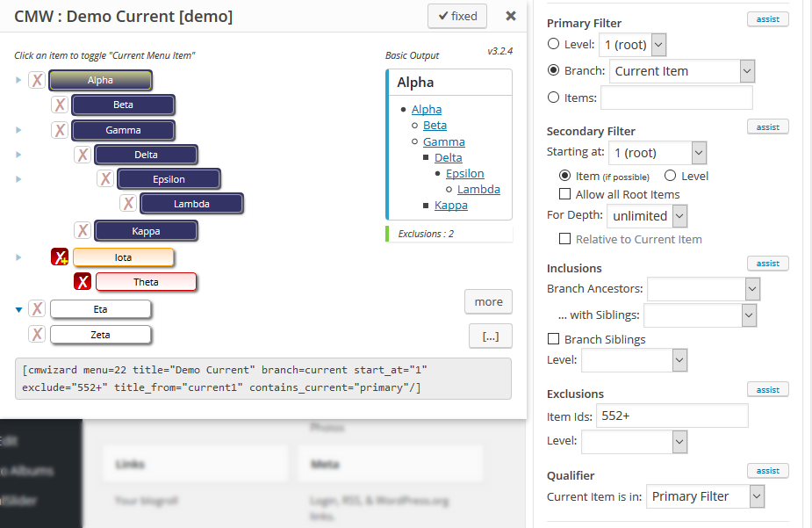Image resolution: width=812 pixels, height=528 pixels.
Task: Open the For Depth unlimited dropdown
Action: click(647, 216)
